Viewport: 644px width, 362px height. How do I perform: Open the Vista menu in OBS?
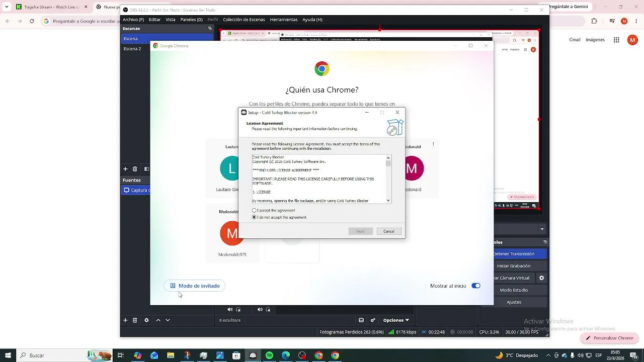coord(171,20)
